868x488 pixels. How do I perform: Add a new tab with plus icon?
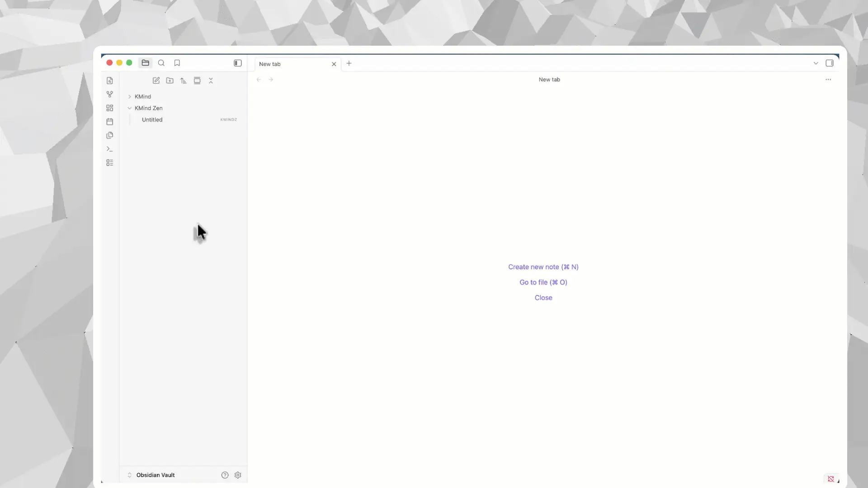pyautogui.click(x=349, y=63)
